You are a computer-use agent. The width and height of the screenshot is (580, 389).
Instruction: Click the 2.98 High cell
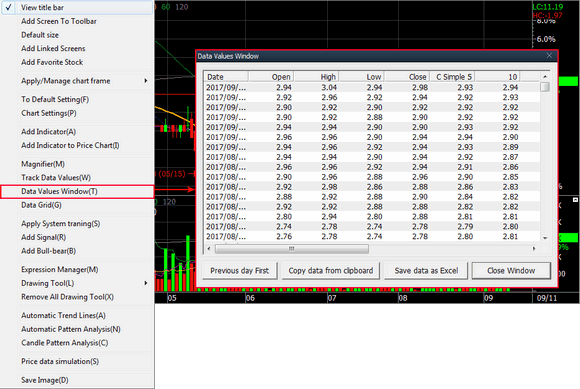pos(329,187)
